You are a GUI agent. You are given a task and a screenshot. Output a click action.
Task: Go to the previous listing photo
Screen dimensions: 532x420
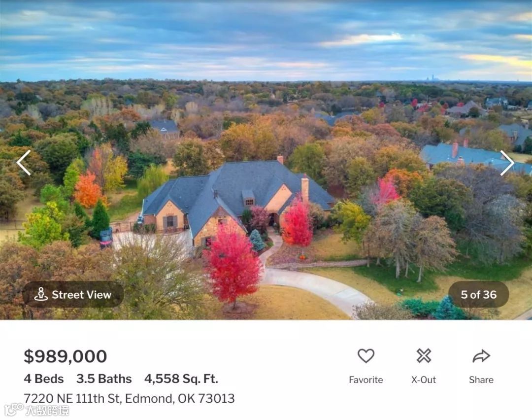point(24,163)
